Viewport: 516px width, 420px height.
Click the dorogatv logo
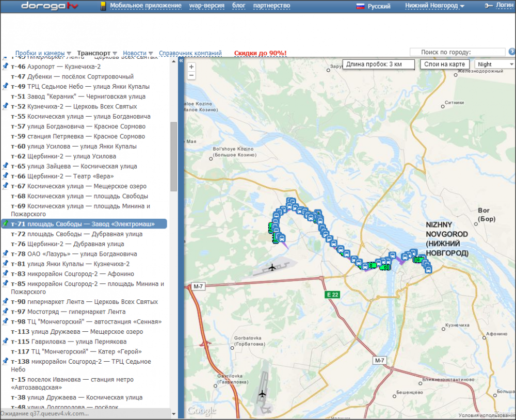[x=49, y=6]
